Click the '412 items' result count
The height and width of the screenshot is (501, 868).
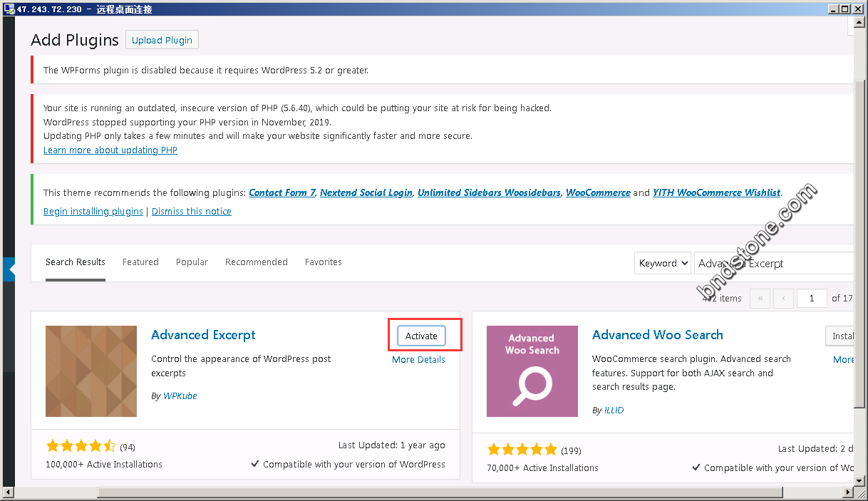coord(722,299)
